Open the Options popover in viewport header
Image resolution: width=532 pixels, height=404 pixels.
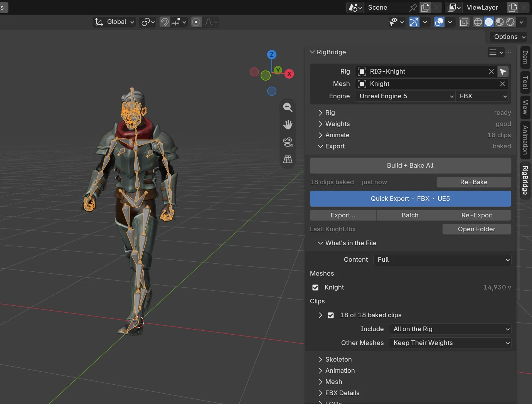510,37
